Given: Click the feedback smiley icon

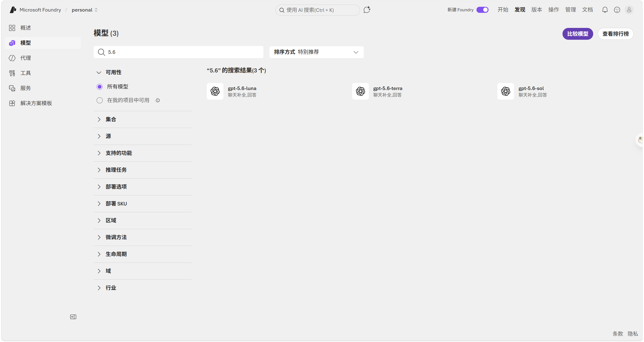Looking at the screenshot, I should click(617, 10).
